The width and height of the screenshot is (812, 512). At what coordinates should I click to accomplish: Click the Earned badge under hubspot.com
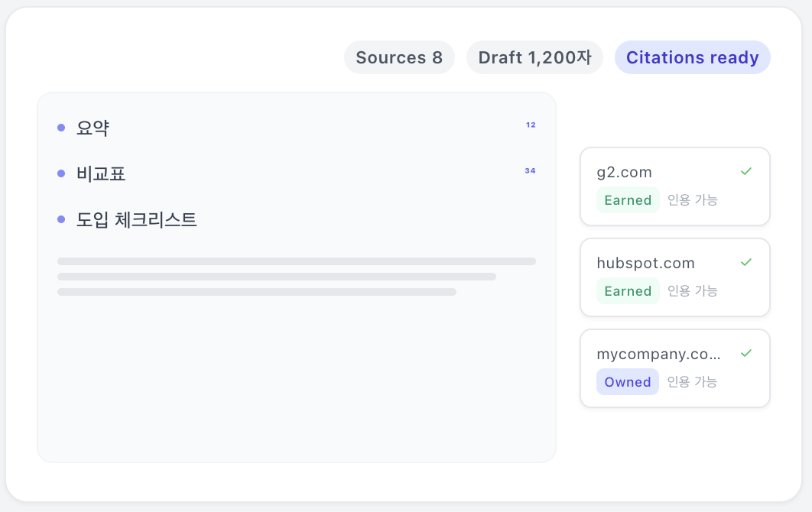tap(628, 291)
